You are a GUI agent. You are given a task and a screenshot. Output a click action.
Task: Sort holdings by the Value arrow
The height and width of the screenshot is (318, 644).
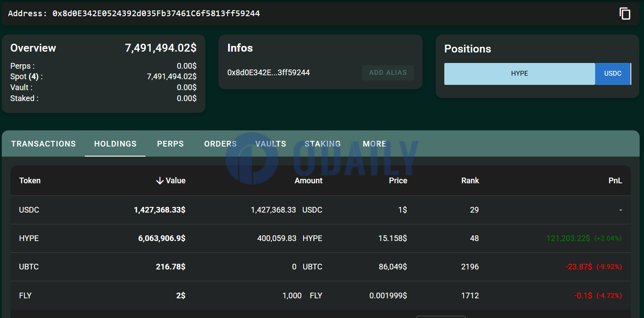tap(160, 181)
